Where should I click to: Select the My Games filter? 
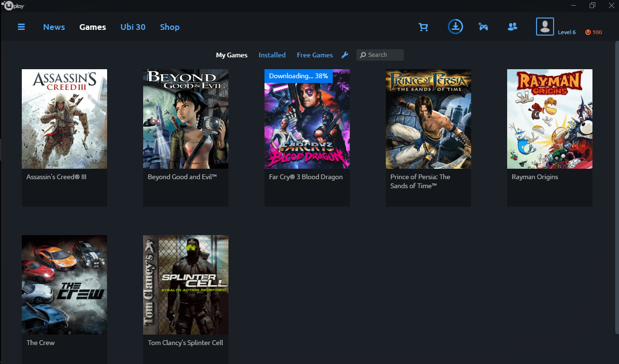point(231,55)
